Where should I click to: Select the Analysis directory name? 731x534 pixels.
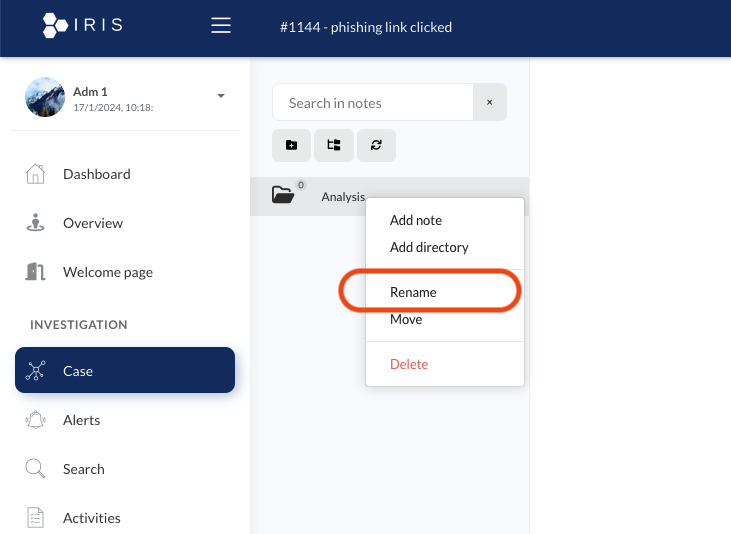[343, 197]
